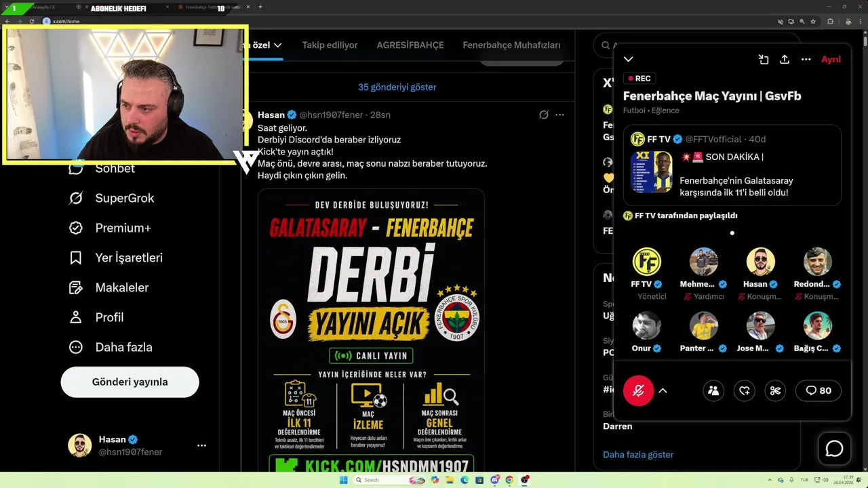Click the 'Daha fazla göster' trends link

638,454
